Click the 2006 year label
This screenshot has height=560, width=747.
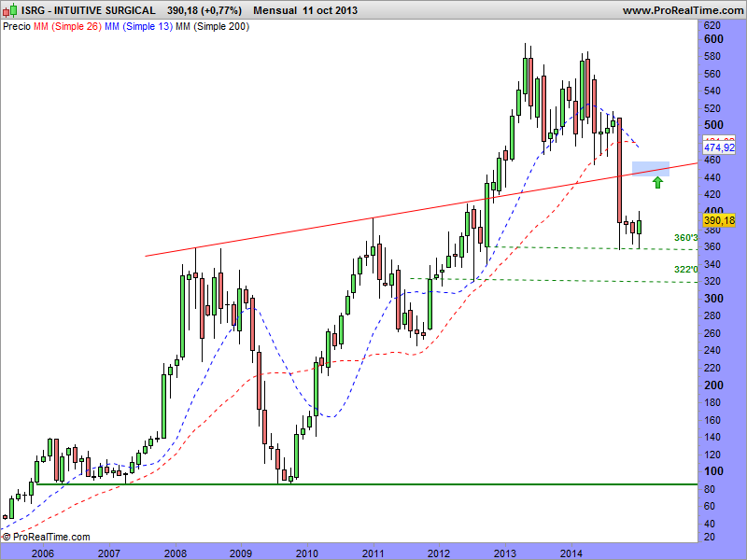pyautogui.click(x=43, y=553)
